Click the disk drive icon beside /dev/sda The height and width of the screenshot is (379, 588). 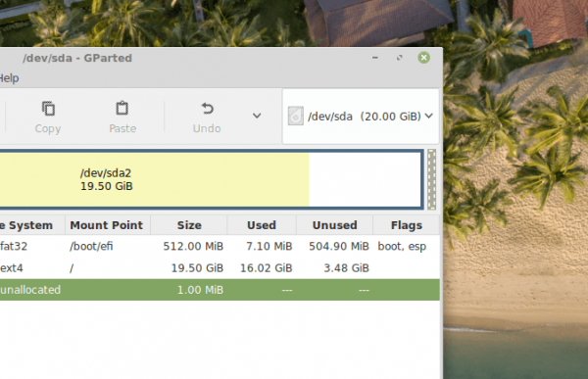[296, 116]
